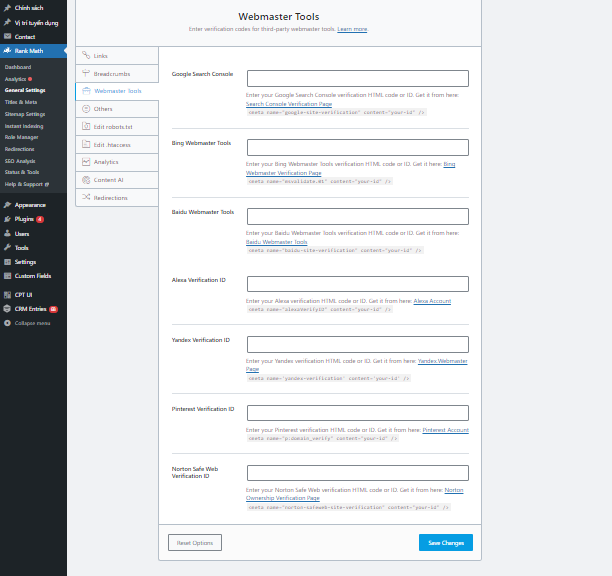The width and height of the screenshot is (612, 576).
Task: Follow the Learn more link
Action: pyautogui.click(x=352, y=29)
